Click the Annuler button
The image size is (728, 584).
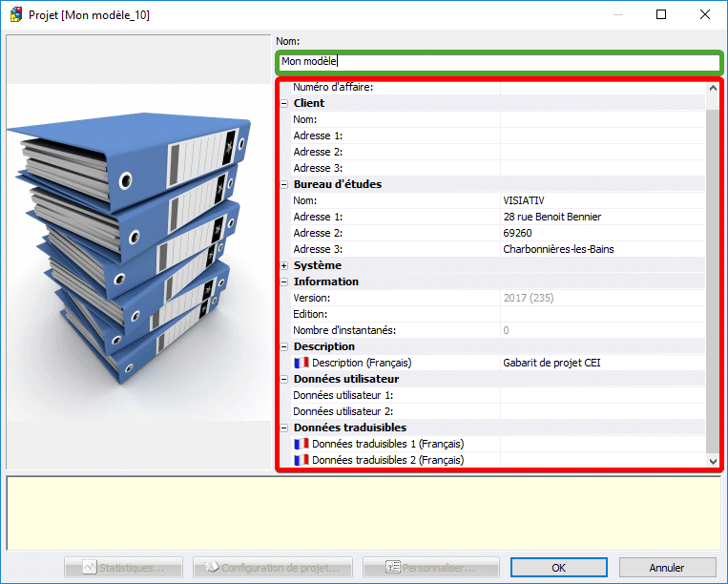pos(667,567)
